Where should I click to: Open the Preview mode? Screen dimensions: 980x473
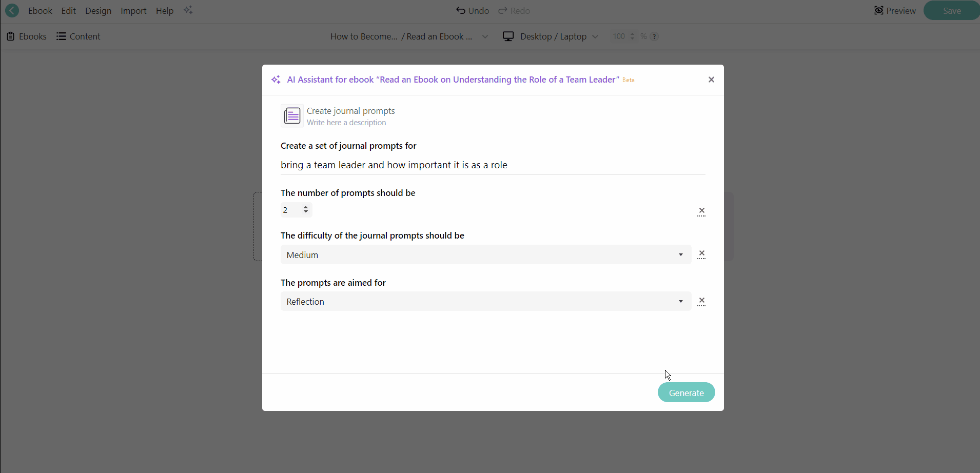(895, 11)
